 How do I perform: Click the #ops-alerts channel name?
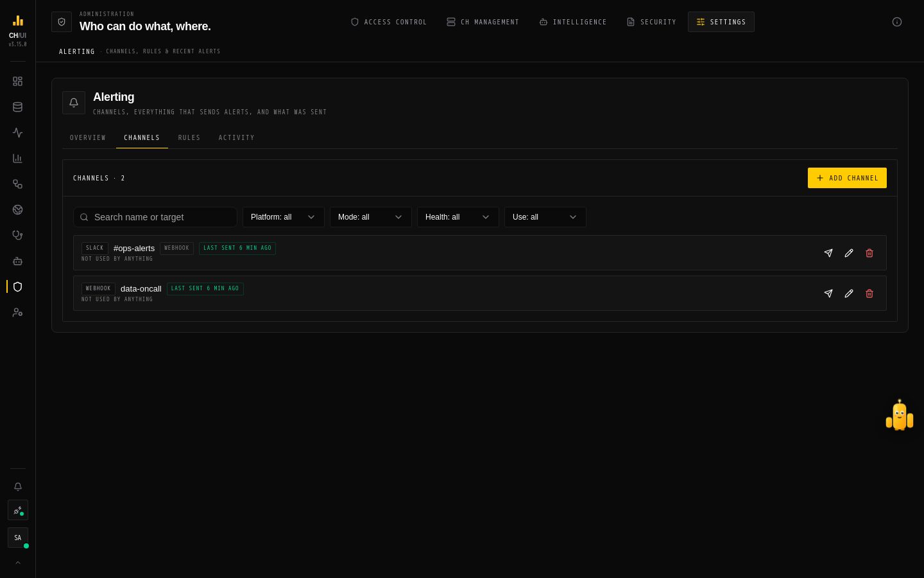click(134, 249)
